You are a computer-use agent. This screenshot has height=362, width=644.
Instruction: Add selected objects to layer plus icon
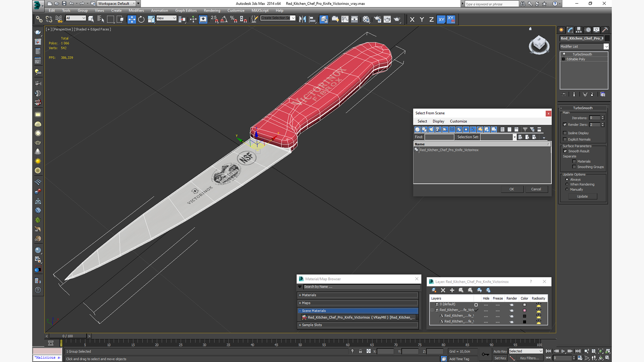[x=452, y=290]
